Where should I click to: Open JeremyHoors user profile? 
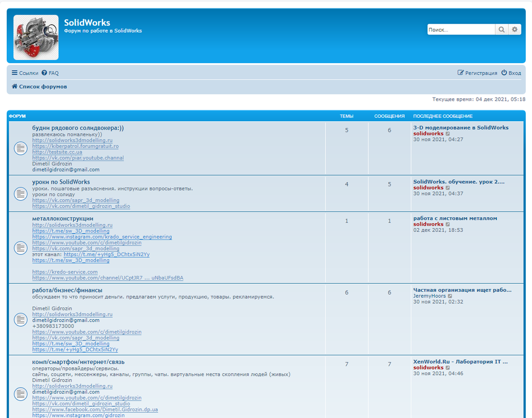430,296
